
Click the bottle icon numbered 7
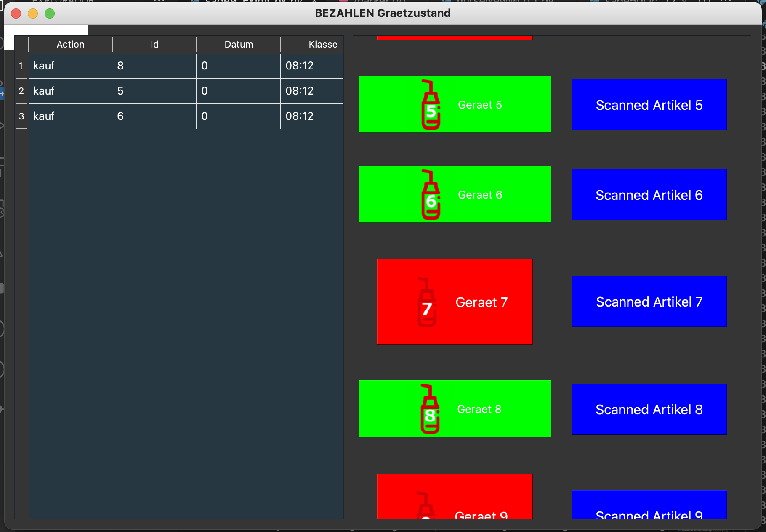pos(427,302)
